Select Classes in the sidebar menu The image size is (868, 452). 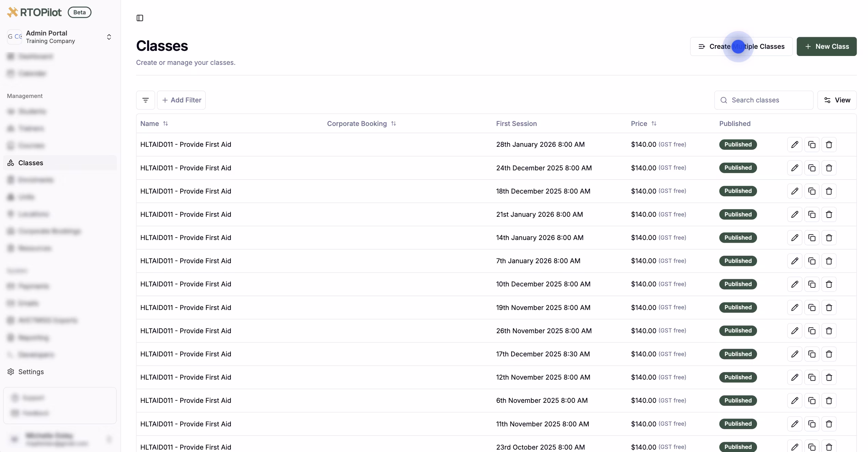(x=31, y=163)
